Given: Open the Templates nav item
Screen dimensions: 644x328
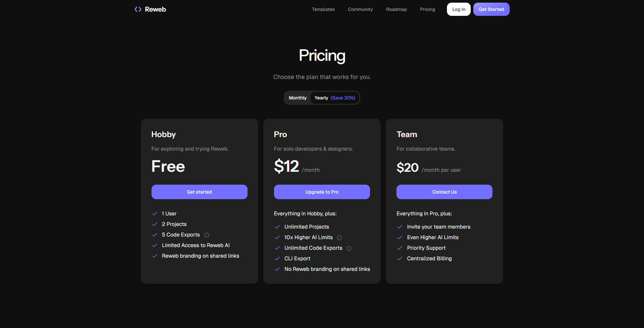Looking at the screenshot, I should coord(323,9).
